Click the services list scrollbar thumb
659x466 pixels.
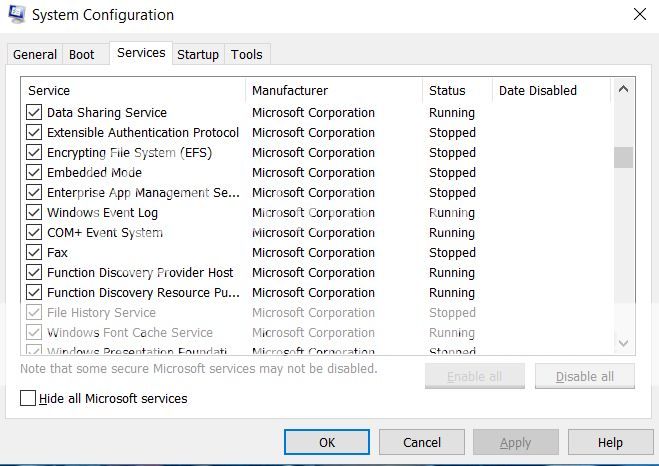tap(624, 157)
